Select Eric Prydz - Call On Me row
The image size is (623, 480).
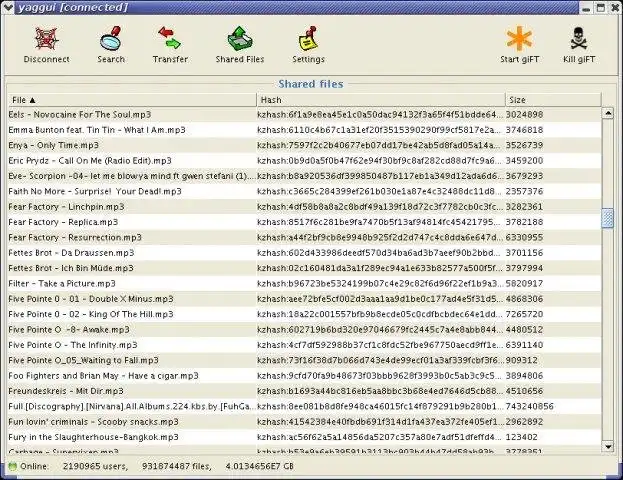[304, 161]
